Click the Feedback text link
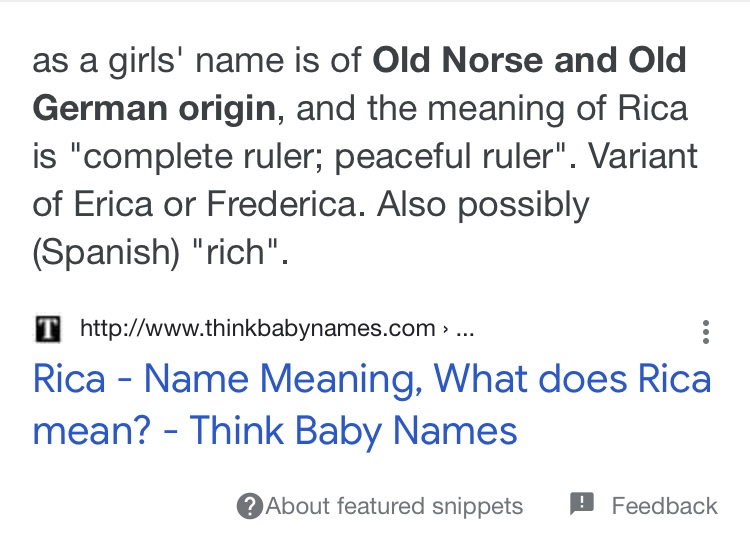This screenshot has width=750, height=549. point(664,506)
